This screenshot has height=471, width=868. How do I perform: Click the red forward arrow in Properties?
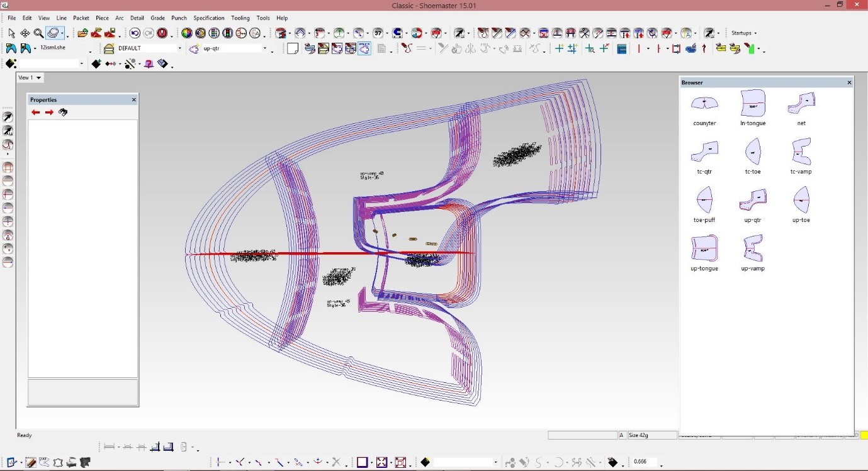click(x=49, y=112)
